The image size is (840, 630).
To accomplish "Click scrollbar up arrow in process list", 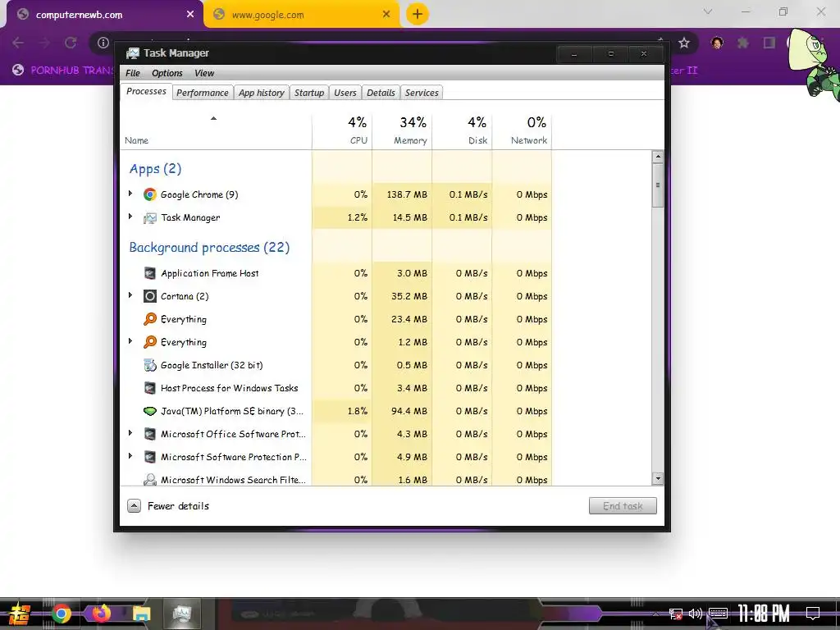I will (x=658, y=157).
